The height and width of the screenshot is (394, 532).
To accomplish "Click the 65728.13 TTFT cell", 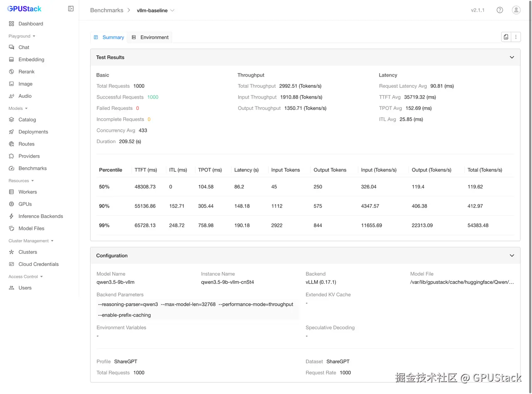I will tap(145, 225).
